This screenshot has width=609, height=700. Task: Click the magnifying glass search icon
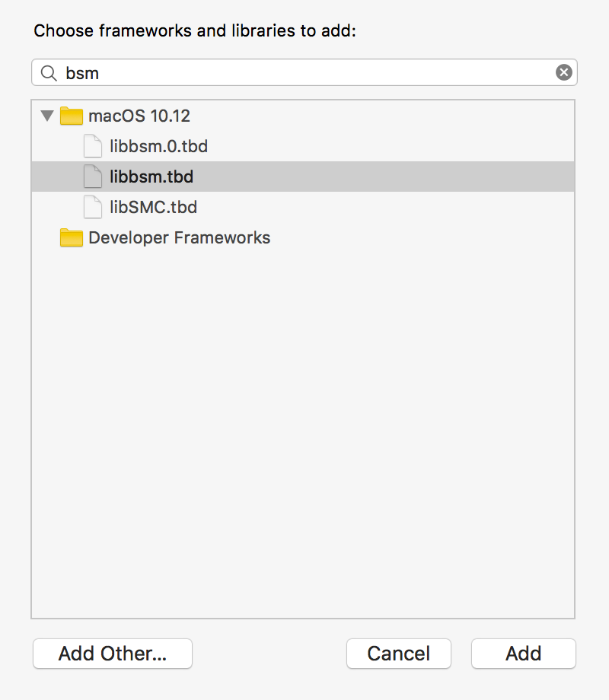pos(49,73)
